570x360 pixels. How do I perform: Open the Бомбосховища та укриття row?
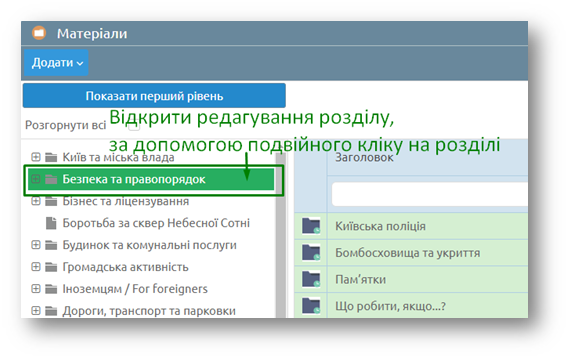pyautogui.click(x=408, y=253)
